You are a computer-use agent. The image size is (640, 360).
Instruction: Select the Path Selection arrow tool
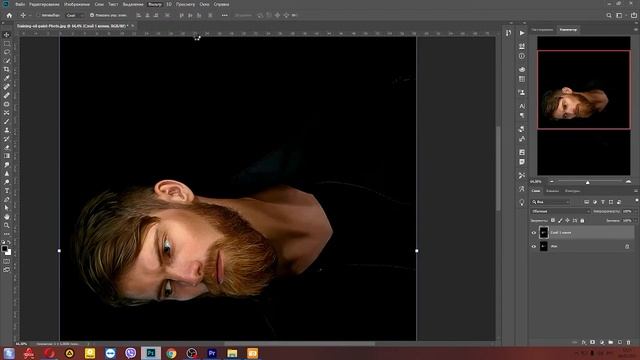coord(7,208)
